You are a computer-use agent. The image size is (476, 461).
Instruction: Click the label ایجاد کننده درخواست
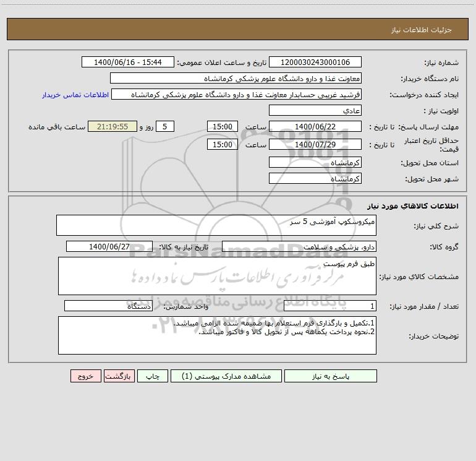(x=424, y=95)
